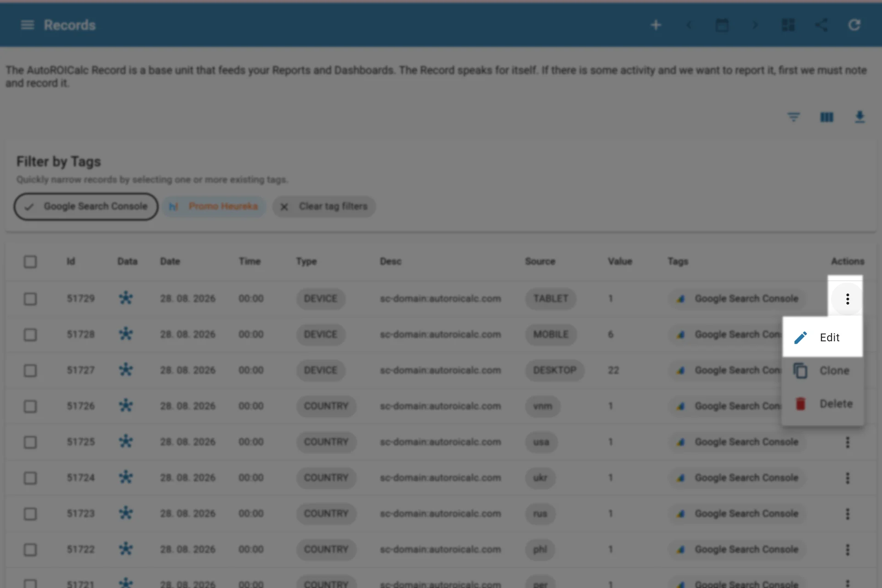Select the Promo Heureka tag filter
882x588 pixels.
214,207
